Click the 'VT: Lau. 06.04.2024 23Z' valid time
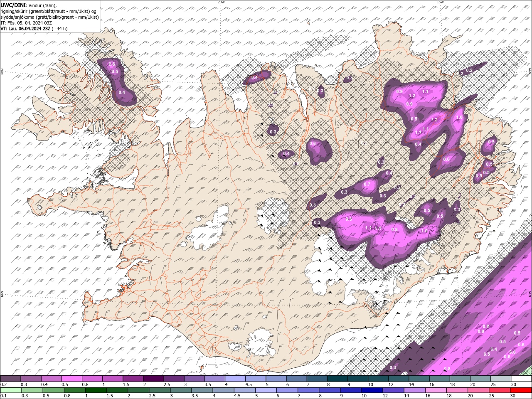The height and width of the screenshot is (399, 532). 25,29
